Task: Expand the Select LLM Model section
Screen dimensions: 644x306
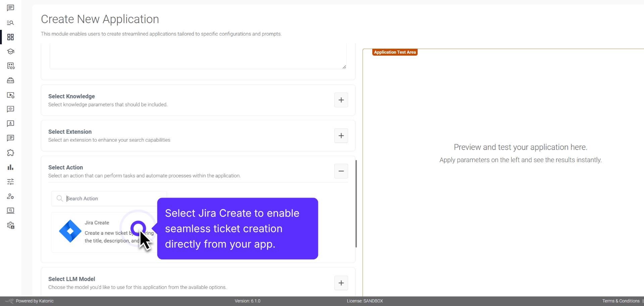Action: [341, 283]
